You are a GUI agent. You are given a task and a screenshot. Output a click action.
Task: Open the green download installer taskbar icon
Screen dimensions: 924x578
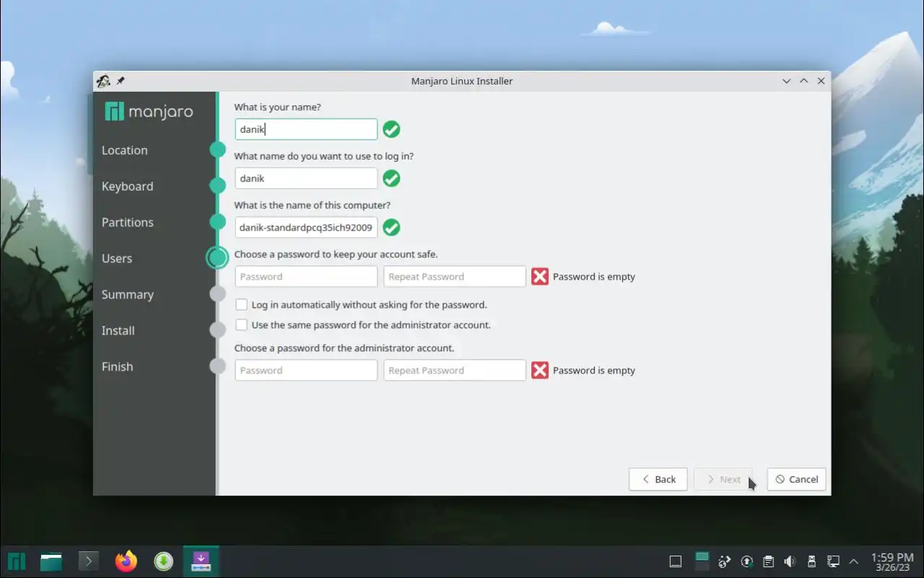coord(164,561)
